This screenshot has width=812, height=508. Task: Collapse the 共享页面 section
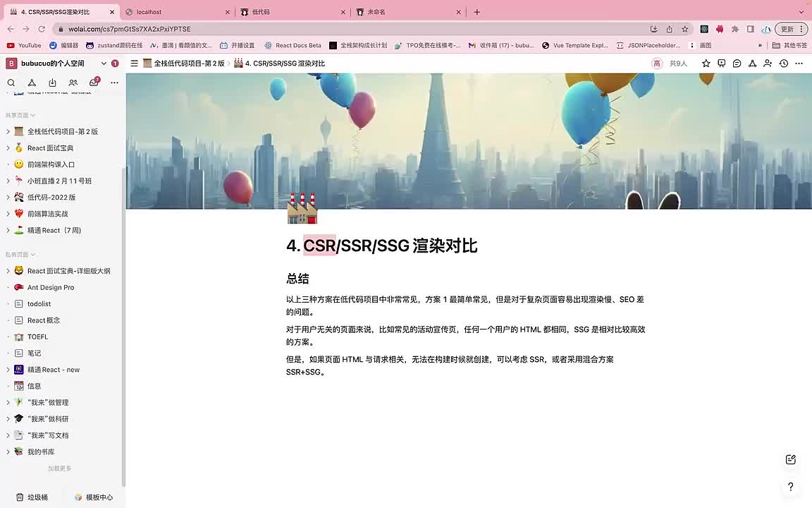tap(20, 115)
